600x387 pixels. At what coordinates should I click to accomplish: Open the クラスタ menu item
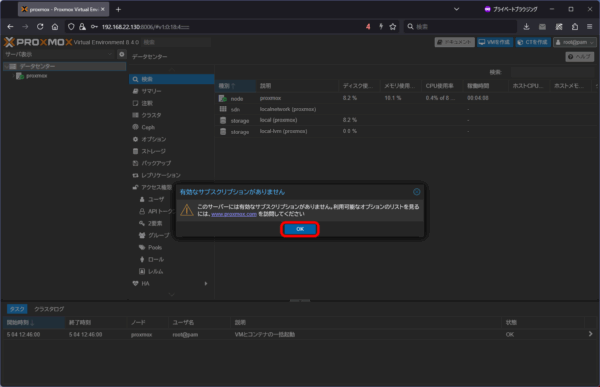(171, 115)
